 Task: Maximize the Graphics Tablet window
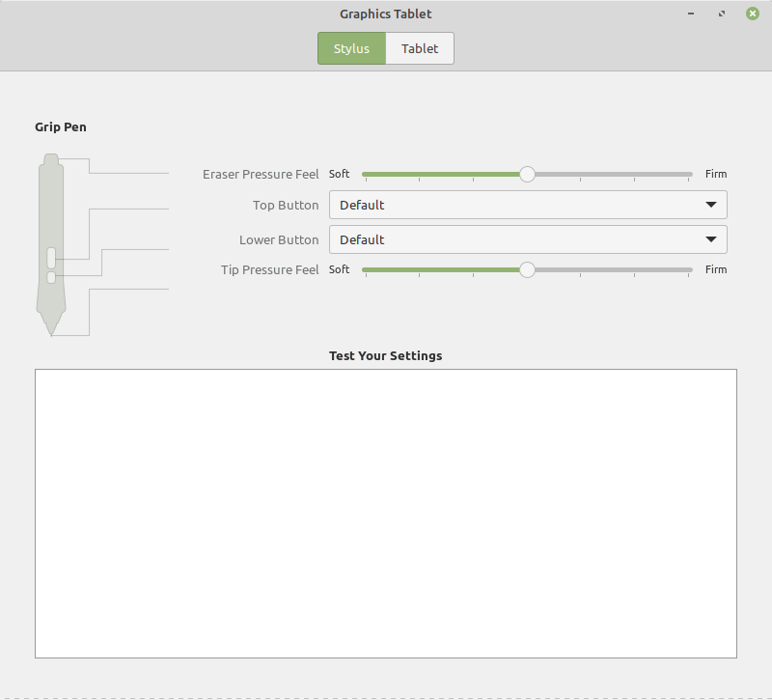coord(722,14)
